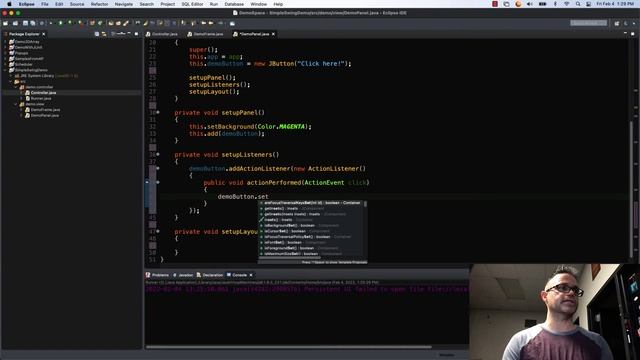Click the Wi-Fi menu bar icon

[567, 4]
